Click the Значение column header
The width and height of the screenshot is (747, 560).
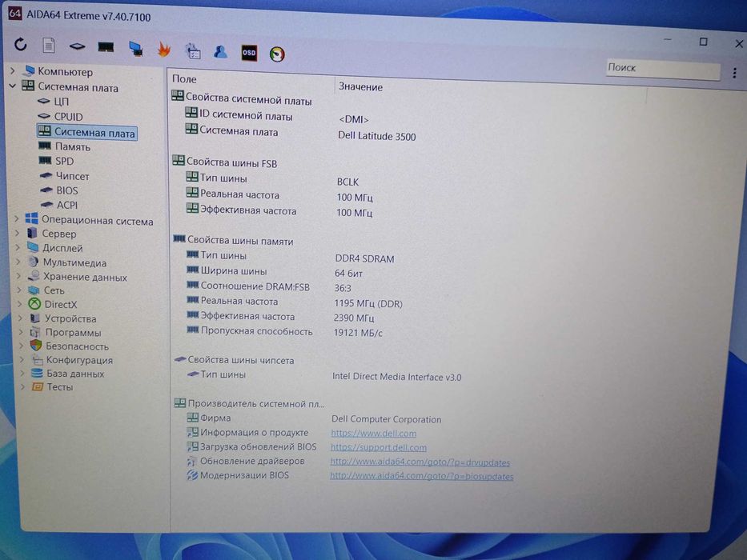click(x=360, y=87)
